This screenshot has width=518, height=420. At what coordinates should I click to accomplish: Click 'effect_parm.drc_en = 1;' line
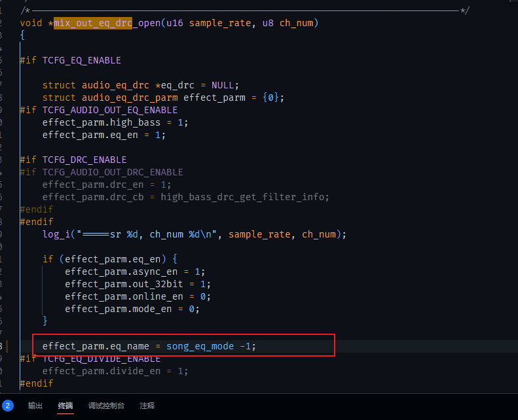(107, 184)
